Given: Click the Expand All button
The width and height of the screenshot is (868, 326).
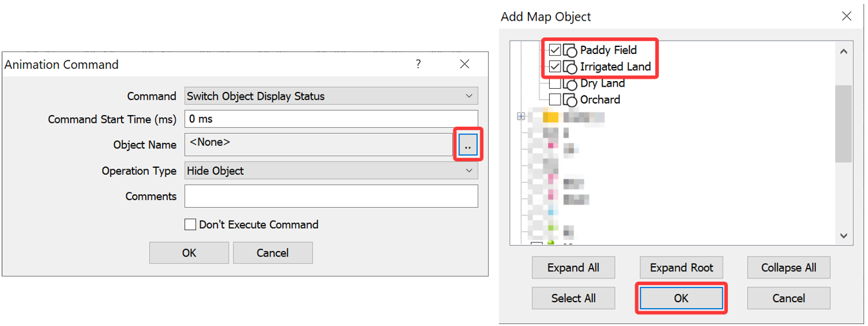Looking at the screenshot, I should pyautogui.click(x=574, y=267).
